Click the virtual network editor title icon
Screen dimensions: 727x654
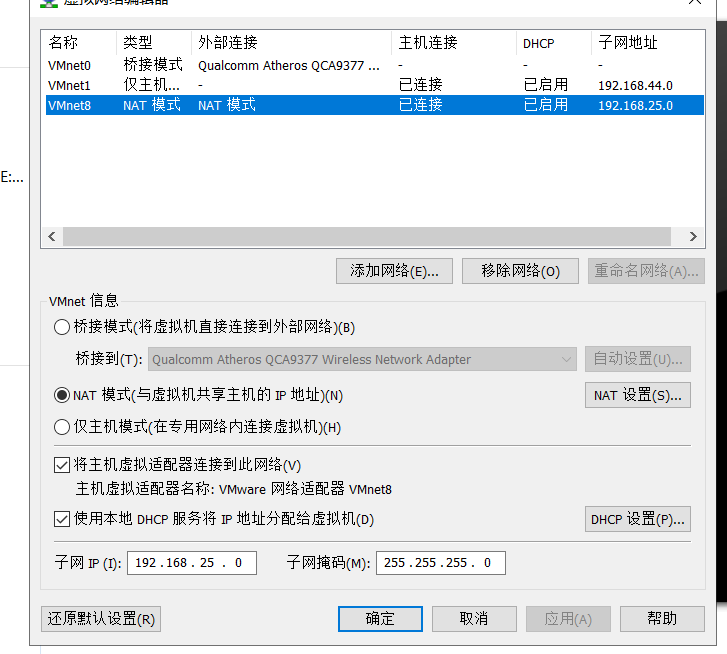(x=49, y=3)
